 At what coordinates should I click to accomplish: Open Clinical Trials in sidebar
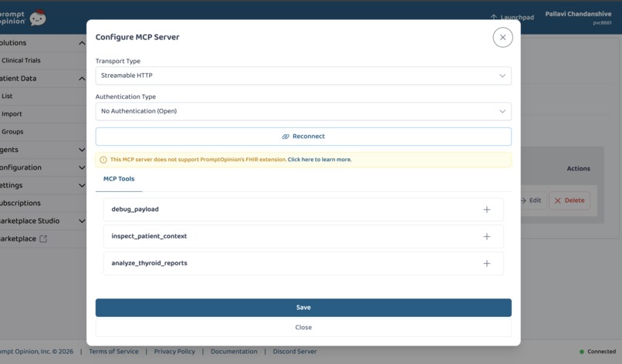[21, 60]
